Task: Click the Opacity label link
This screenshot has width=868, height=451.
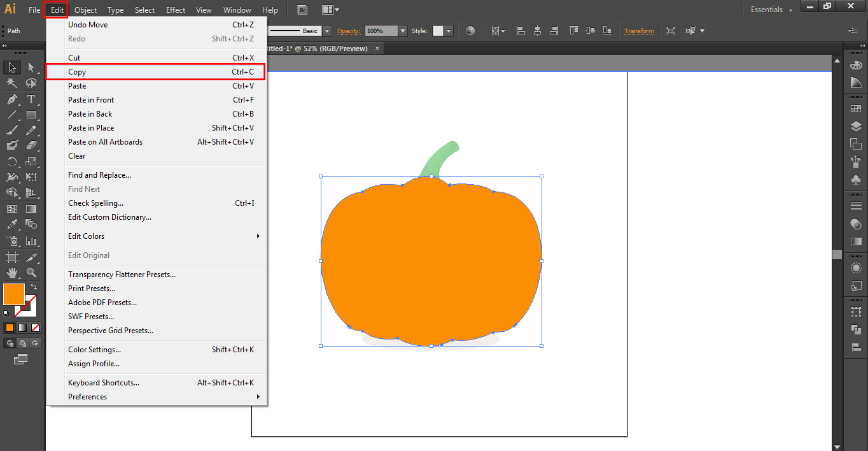Action: (x=349, y=31)
